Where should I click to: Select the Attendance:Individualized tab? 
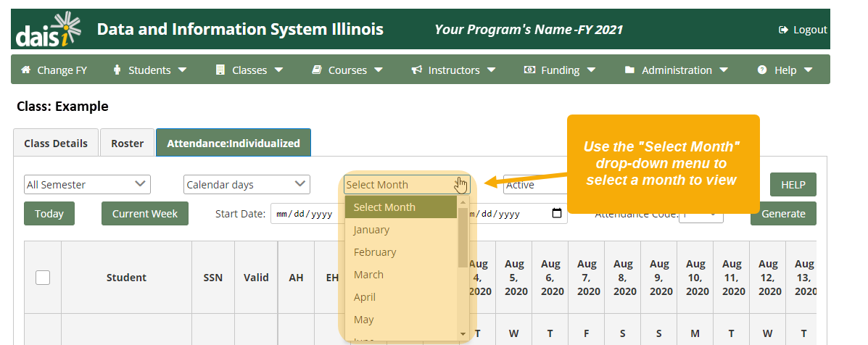(x=233, y=144)
